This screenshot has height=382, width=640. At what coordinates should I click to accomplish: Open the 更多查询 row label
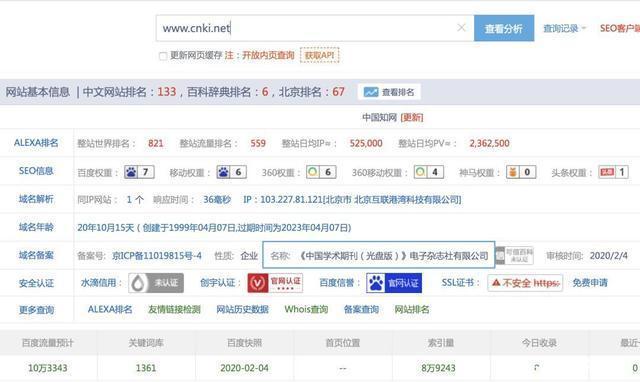(x=36, y=310)
